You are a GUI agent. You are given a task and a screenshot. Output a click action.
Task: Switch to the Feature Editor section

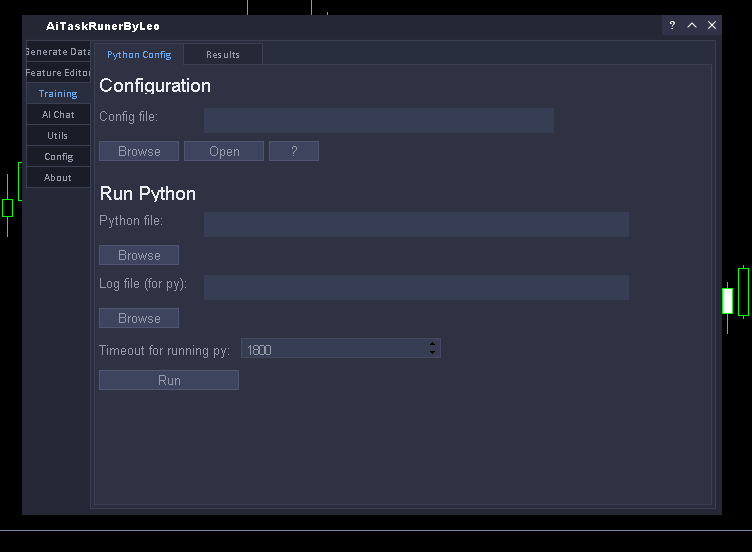tap(58, 73)
